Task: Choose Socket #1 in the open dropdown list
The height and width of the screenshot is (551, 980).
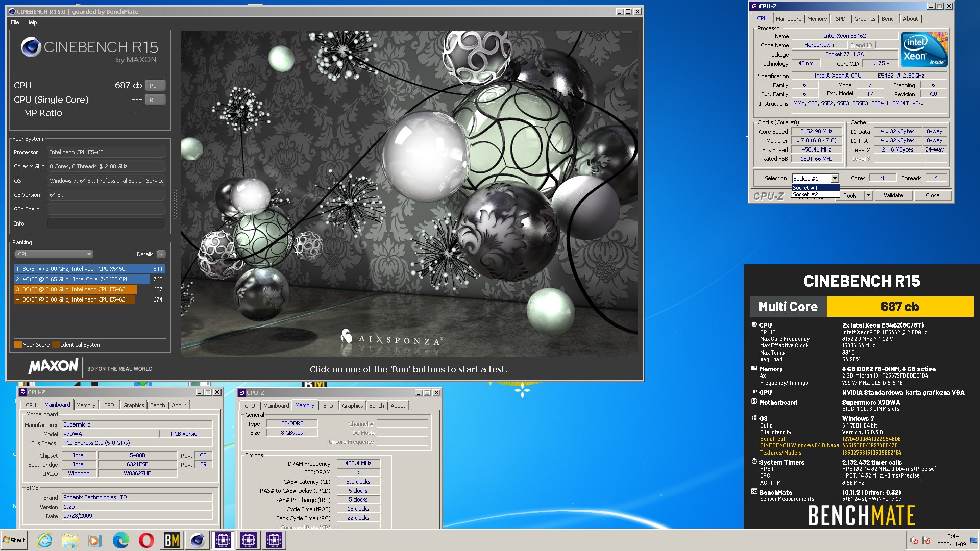Action: (815, 188)
